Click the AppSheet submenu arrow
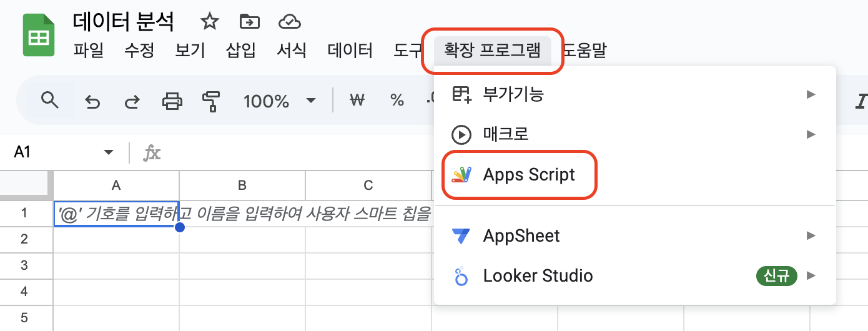This screenshot has width=868, height=331. (811, 235)
